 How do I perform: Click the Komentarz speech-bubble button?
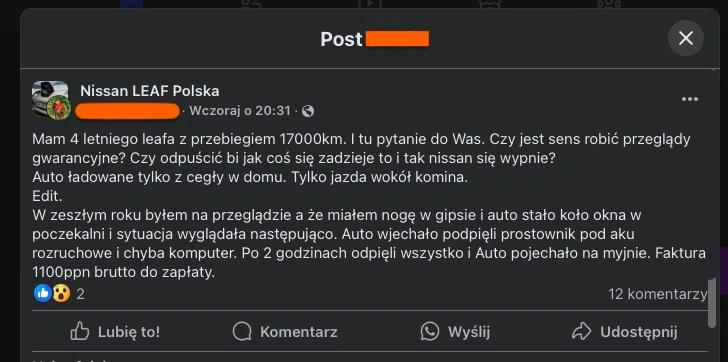[285, 331]
